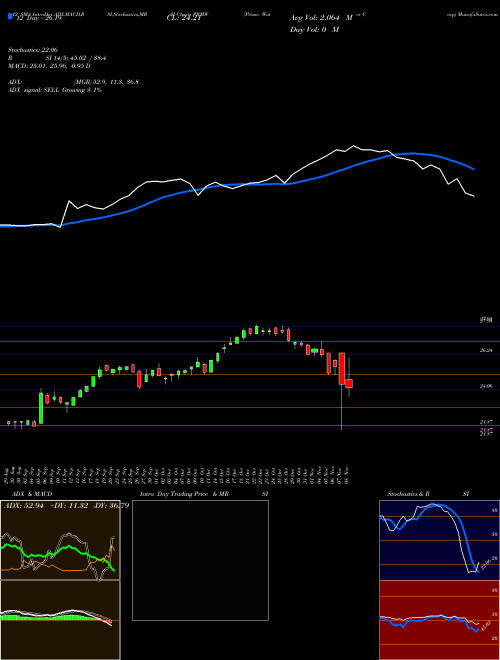Click the 'ADX signal: SELL Growing @ 1%' line
Viewport: 500px width, 660px height.
point(55,90)
